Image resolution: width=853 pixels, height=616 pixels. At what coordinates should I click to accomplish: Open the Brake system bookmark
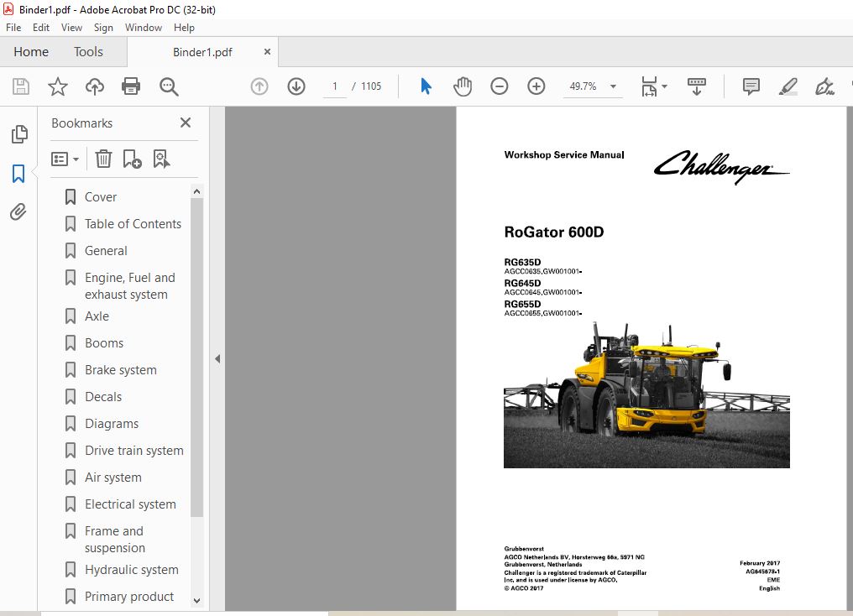120,370
